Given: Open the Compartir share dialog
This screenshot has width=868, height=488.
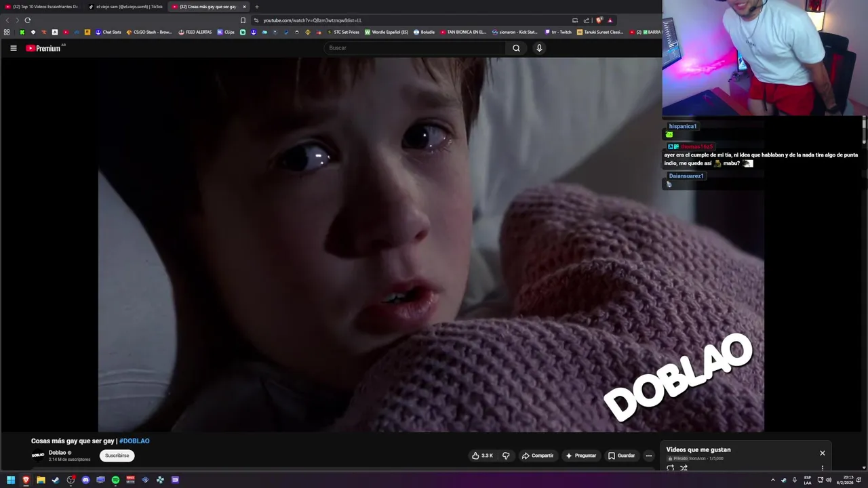Looking at the screenshot, I should (x=538, y=455).
